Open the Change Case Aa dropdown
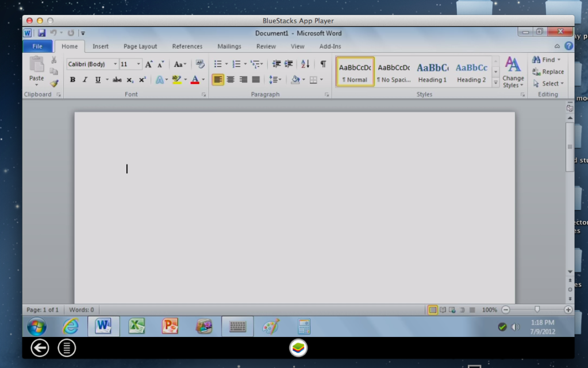The height and width of the screenshot is (368, 588). click(180, 64)
